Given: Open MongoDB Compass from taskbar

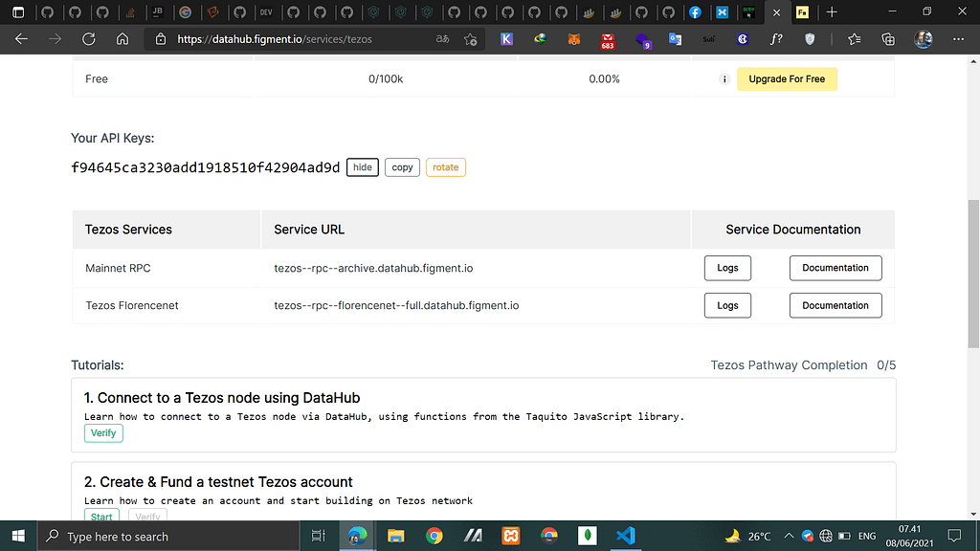Looking at the screenshot, I should pos(588,536).
